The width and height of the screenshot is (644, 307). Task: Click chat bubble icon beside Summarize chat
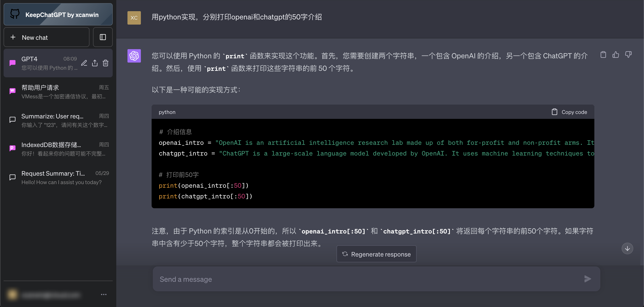coord(13,120)
